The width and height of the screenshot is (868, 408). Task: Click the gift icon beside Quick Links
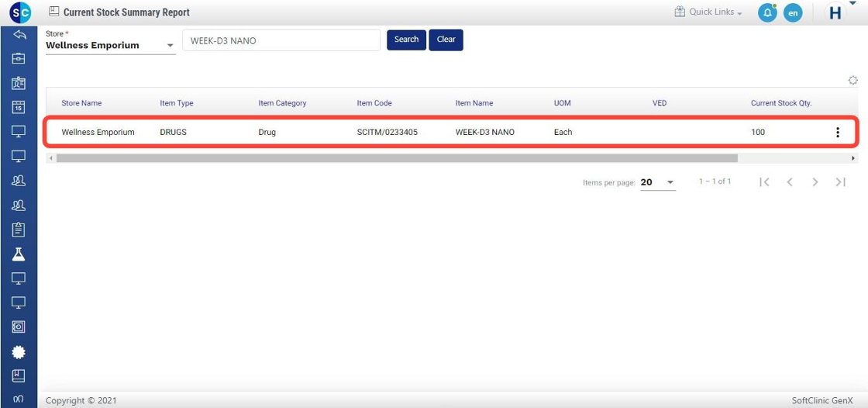(x=680, y=12)
